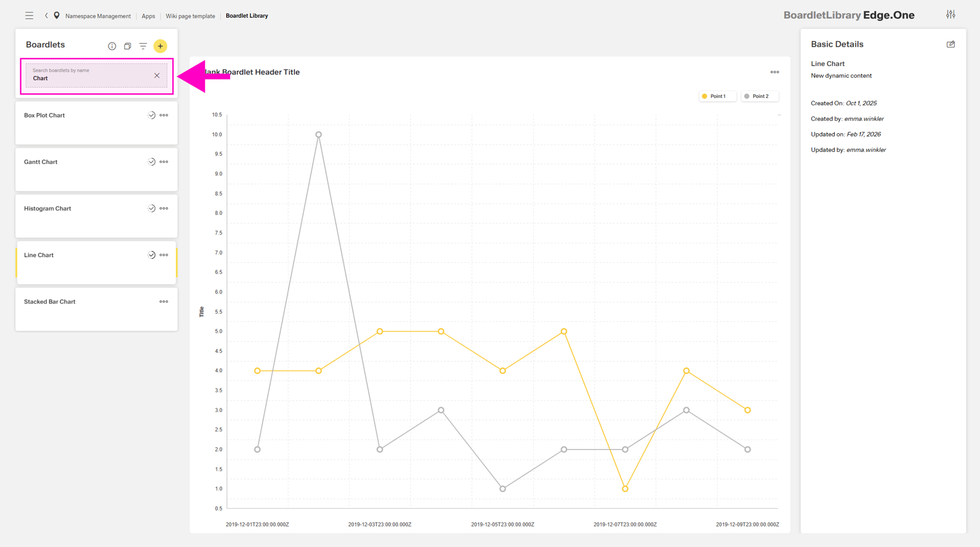Select the Histogram Chart boardlet
Viewport: 980px width, 547px height.
click(x=48, y=209)
